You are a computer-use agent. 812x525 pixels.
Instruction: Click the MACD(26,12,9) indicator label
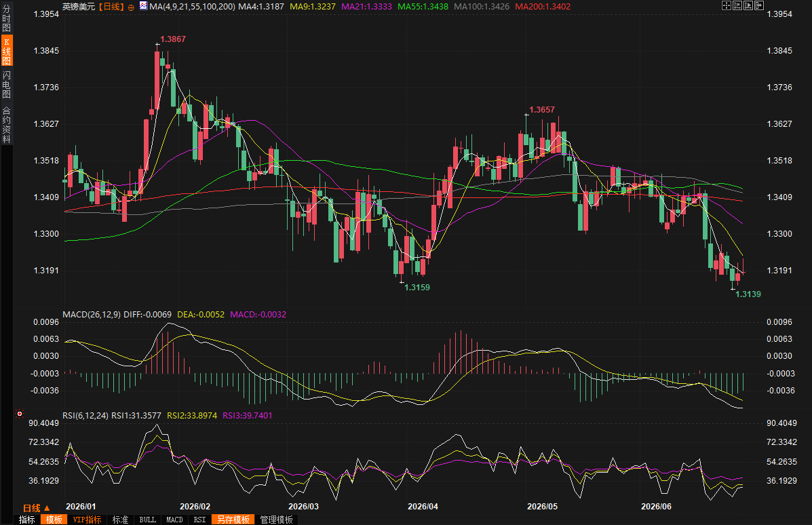pos(92,314)
